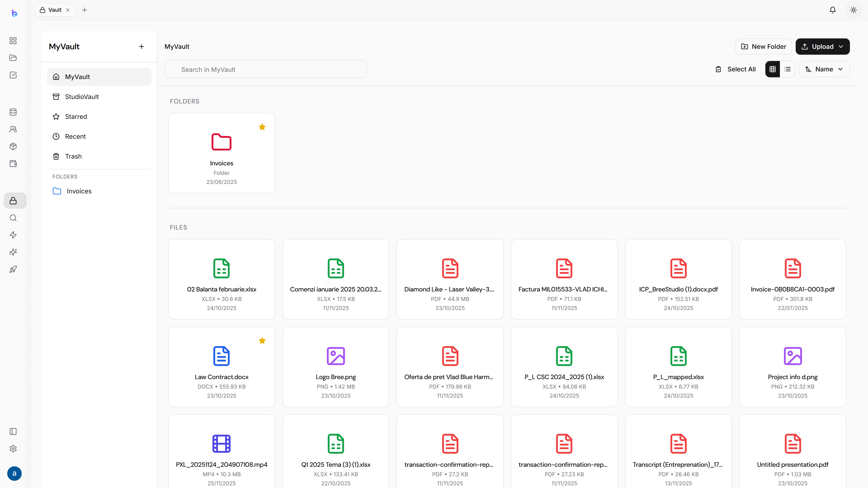Open notifications bell
Viewport: 868px width, 488px height.
[833, 10]
